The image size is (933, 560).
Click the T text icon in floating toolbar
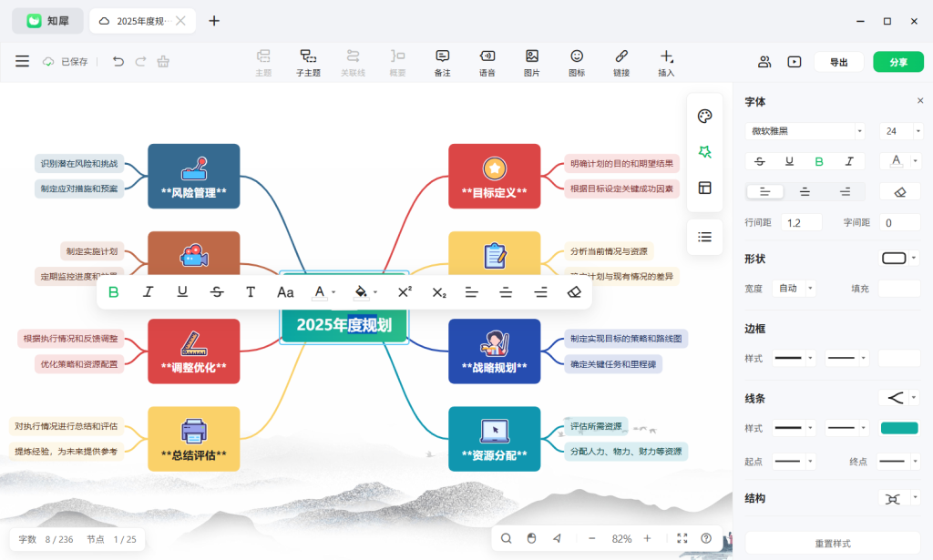(x=251, y=292)
